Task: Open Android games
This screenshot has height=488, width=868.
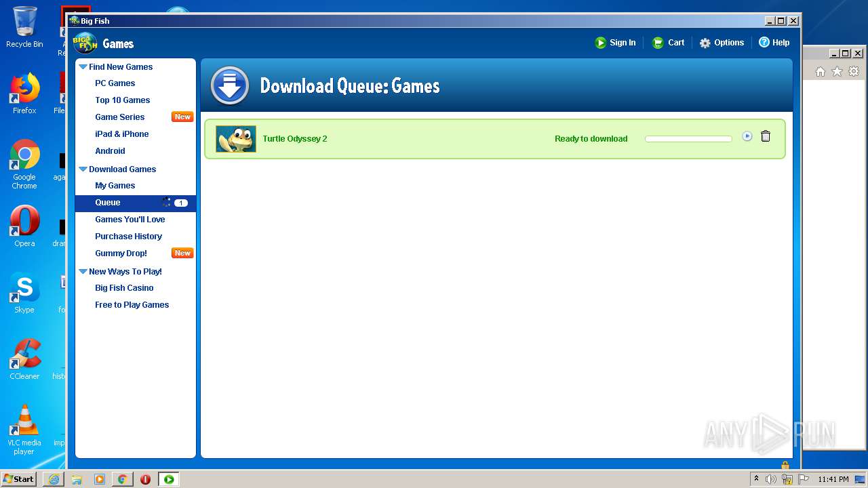Action: click(x=110, y=151)
